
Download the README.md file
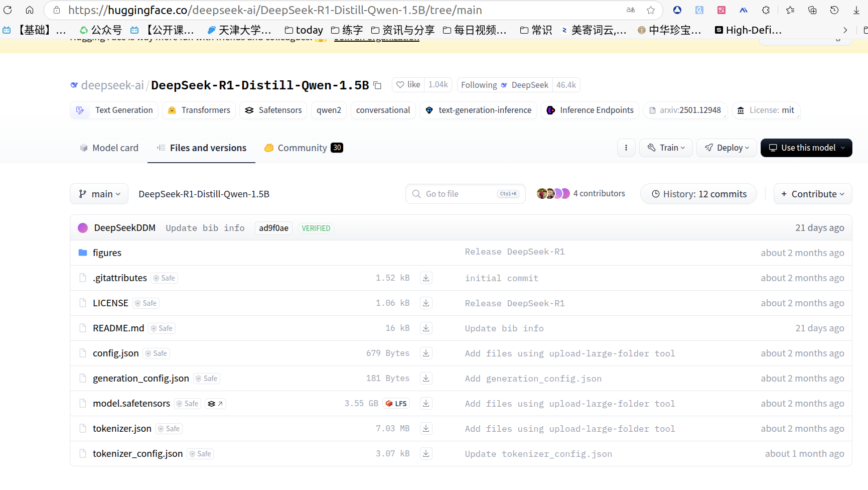point(426,328)
